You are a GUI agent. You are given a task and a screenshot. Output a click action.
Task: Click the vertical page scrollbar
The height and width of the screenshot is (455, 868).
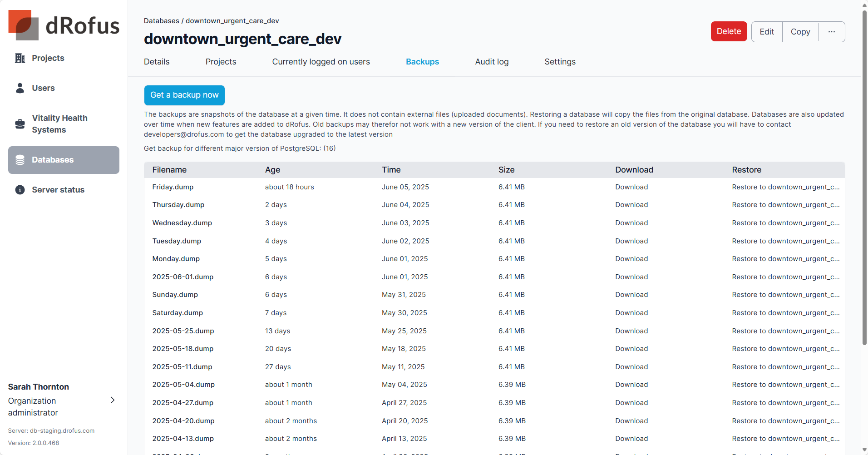point(864,182)
